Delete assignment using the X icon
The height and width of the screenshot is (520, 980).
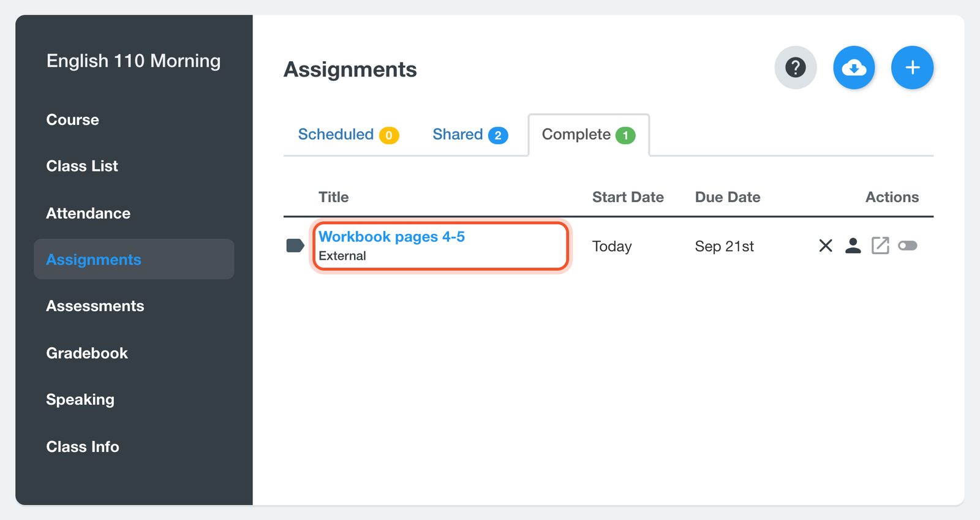[826, 246]
